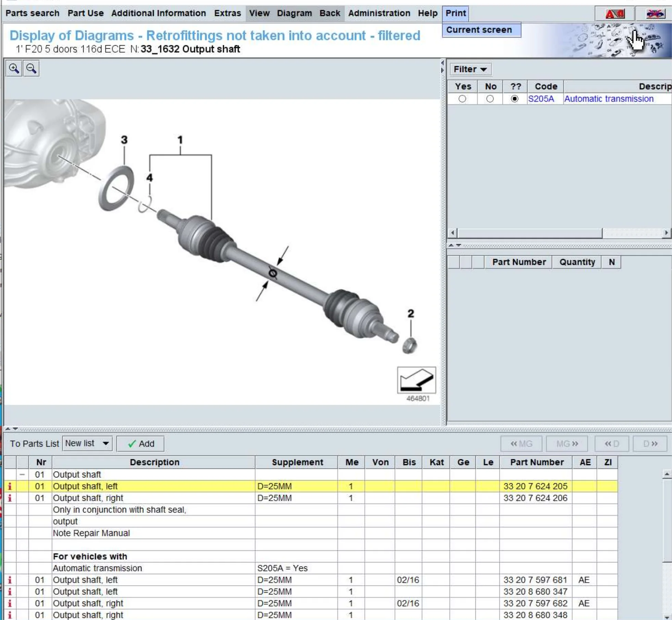Viewport: 672px width, 620px height.
Task: Select part number 33 20 7 624 206
Action: click(x=535, y=498)
